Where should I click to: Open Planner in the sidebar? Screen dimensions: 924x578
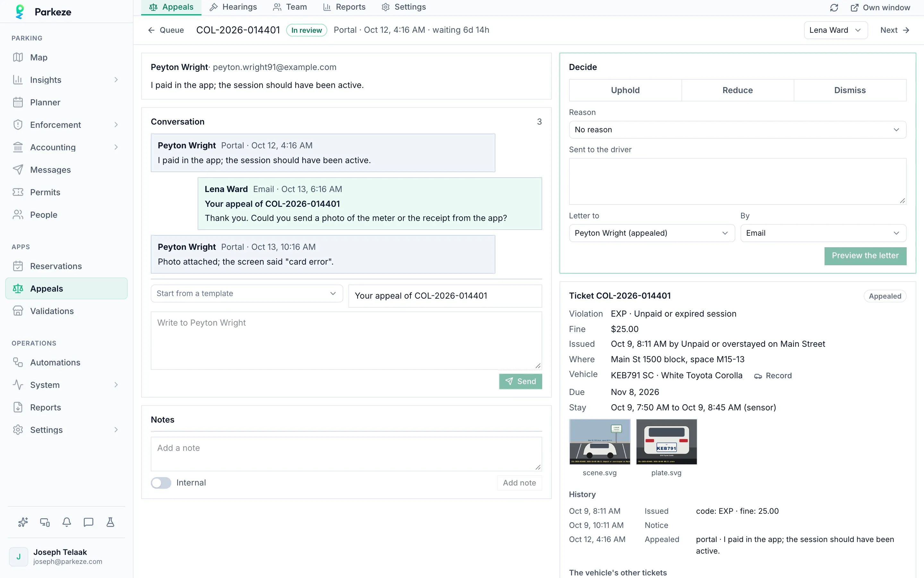pyautogui.click(x=66, y=102)
